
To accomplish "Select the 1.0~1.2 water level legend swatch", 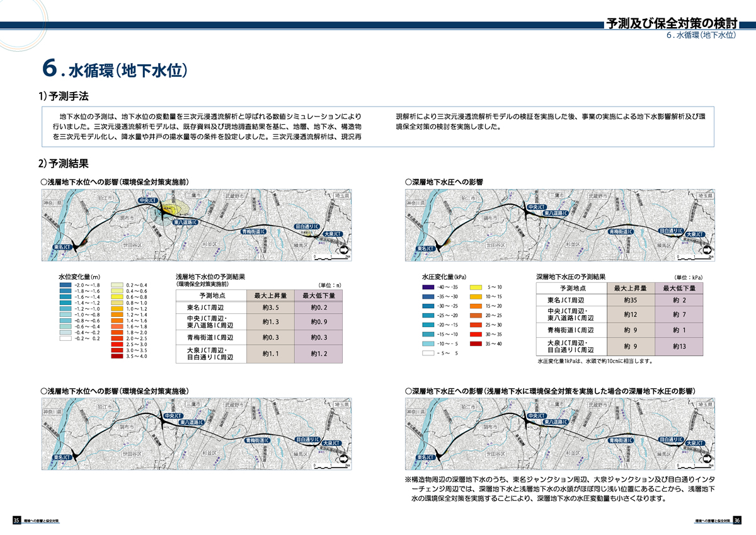I will click(117, 309).
